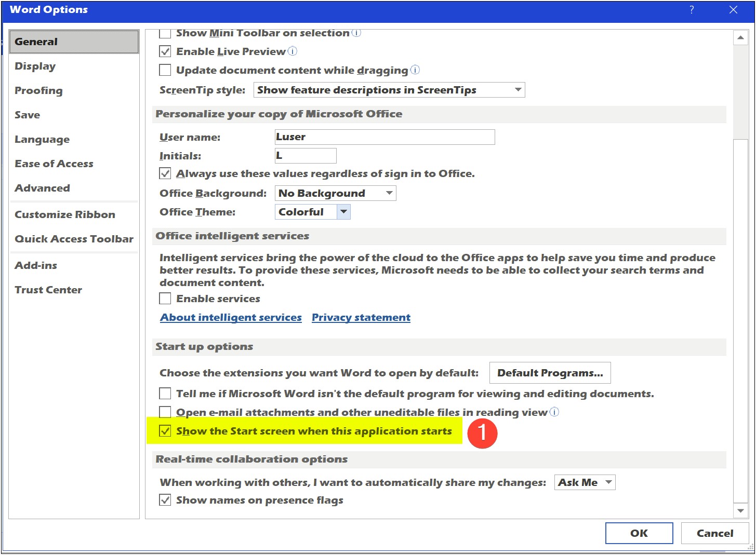Screen dimensions: 756x555
Task: Select the General category
Action: [x=74, y=42]
